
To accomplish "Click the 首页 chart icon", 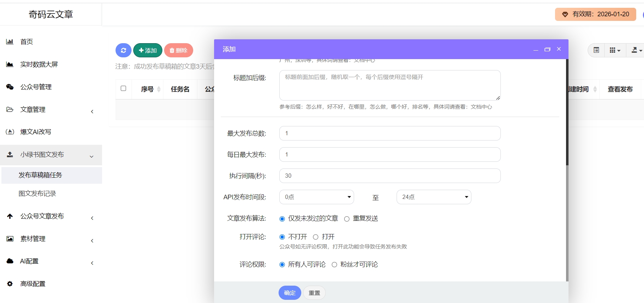I will tap(10, 42).
